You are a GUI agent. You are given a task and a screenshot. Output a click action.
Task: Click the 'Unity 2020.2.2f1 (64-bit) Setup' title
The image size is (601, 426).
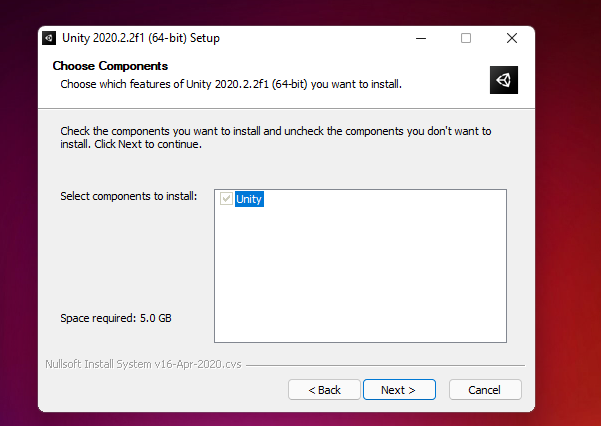[141, 38]
